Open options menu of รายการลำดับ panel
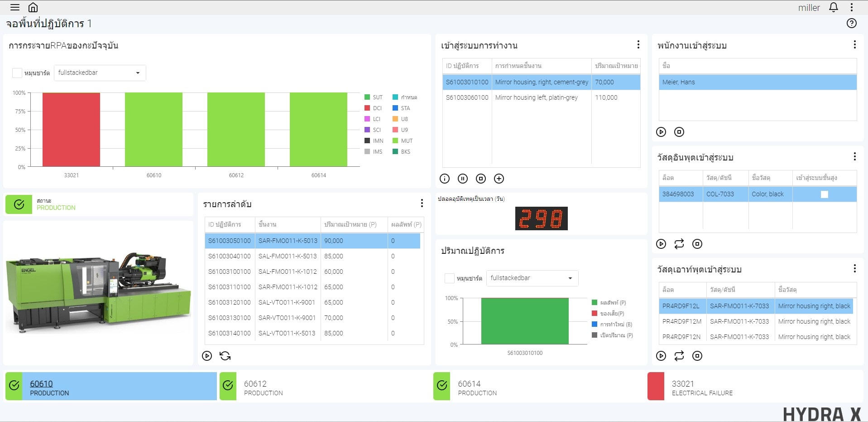The width and height of the screenshot is (868, 422). point(422,203)
